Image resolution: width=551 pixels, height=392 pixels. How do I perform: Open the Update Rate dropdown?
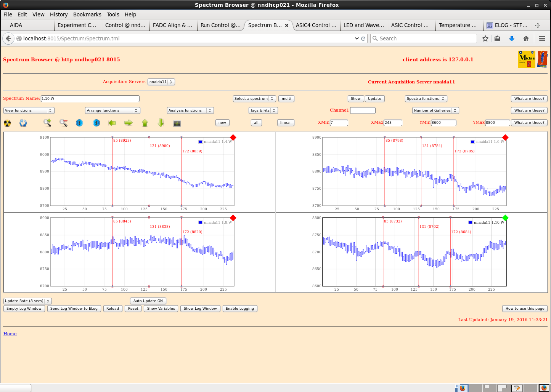[27, 301]
